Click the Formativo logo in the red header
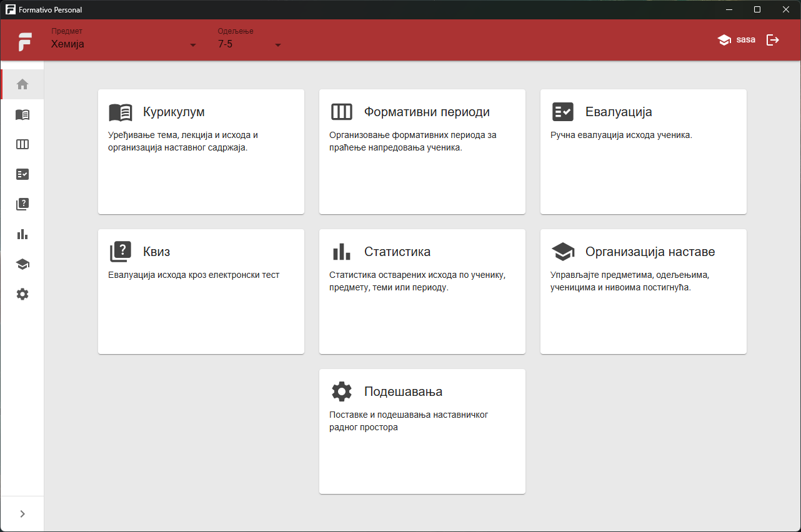 (25, 41)
